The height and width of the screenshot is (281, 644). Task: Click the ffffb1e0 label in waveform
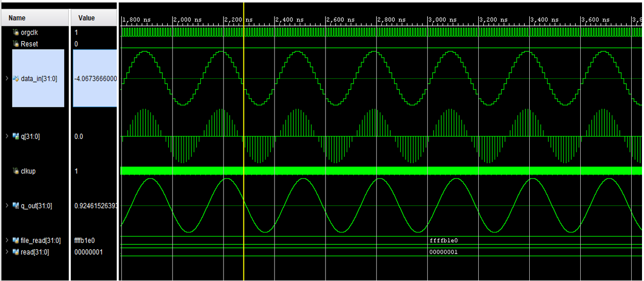[443, 240]
